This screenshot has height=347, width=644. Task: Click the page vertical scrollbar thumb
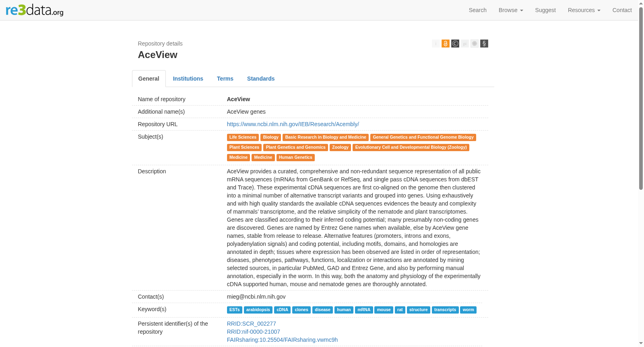pyautogui.click(x=641, y=98)
